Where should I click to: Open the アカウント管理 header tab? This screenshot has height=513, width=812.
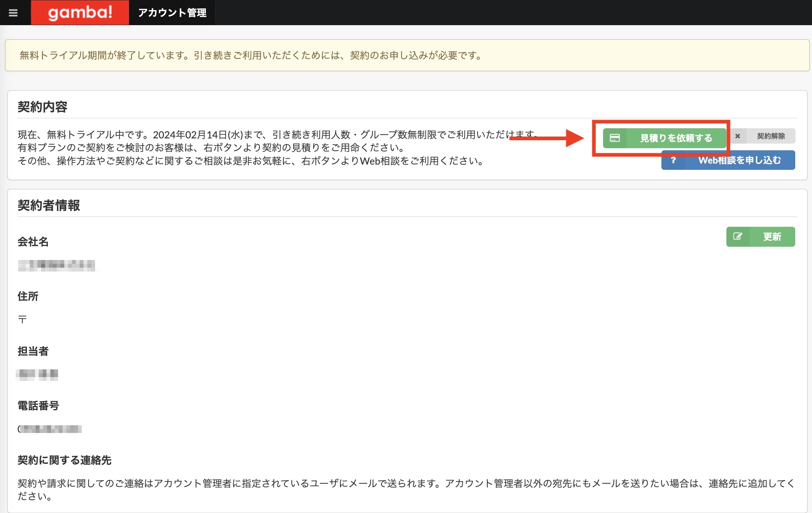[172, 13]
